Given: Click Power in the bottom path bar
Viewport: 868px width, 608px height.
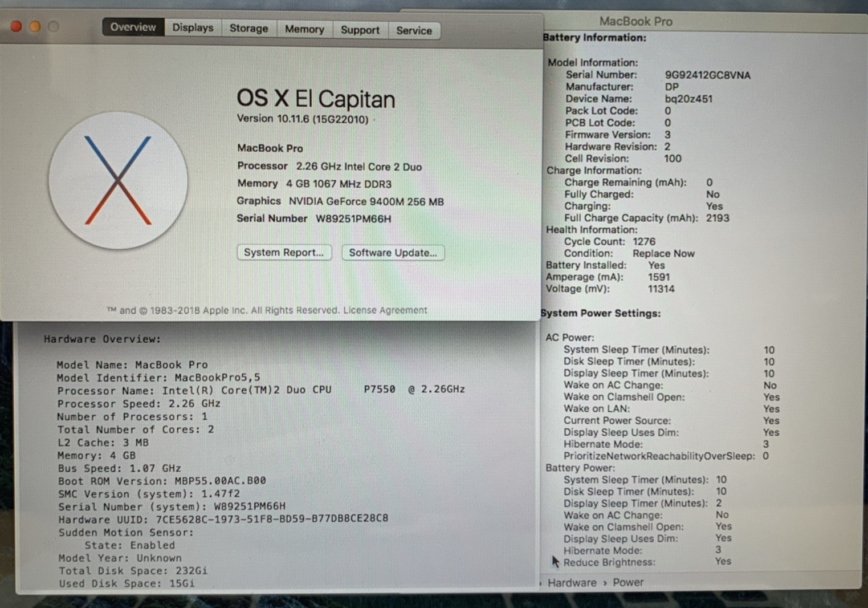Looking at the screenshot, I should [x=628, y=582].
